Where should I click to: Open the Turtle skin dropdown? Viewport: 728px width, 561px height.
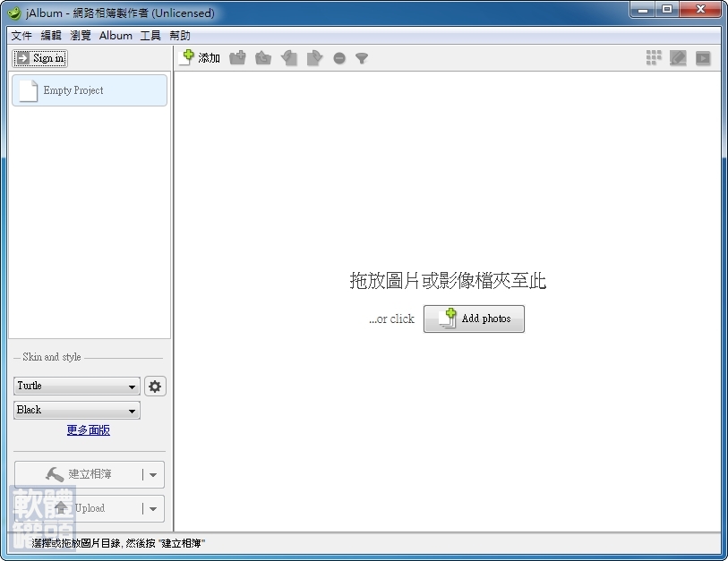coord(77,386)
